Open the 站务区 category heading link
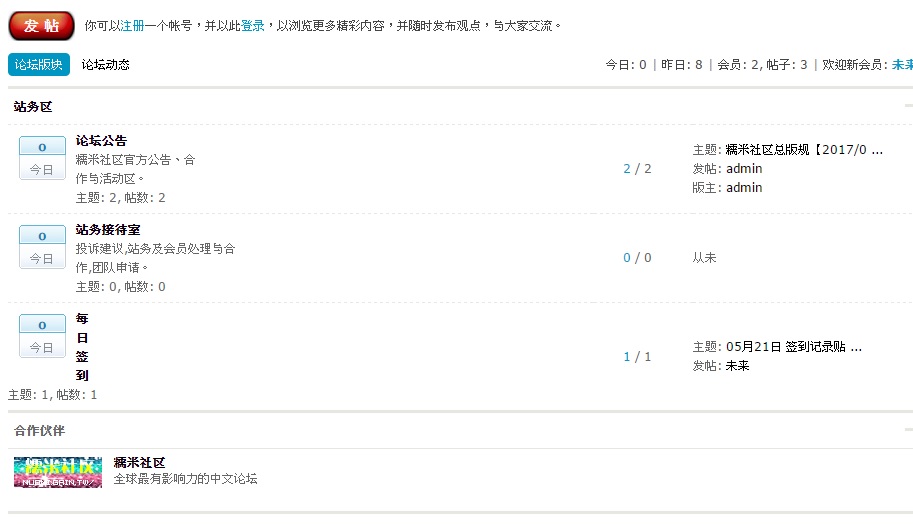Viewport: 913px width, 525px height. click(33, 106)
